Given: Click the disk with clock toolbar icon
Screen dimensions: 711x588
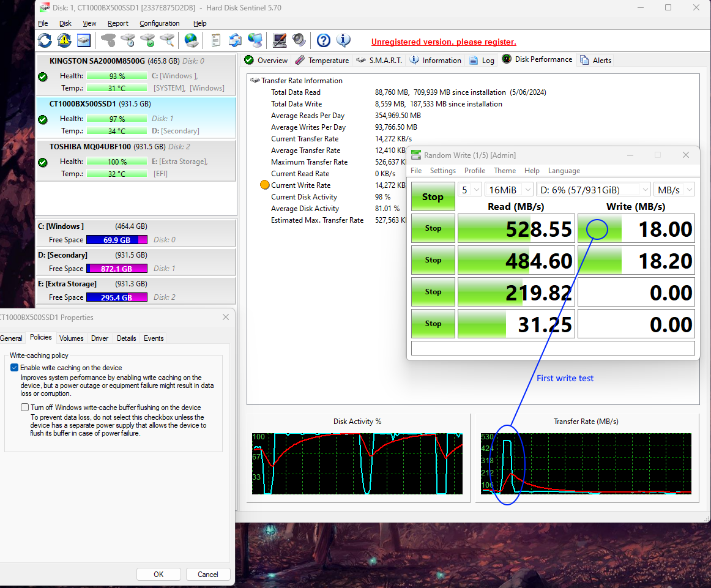Looking at the screenshot, I should tap(128, 40).
